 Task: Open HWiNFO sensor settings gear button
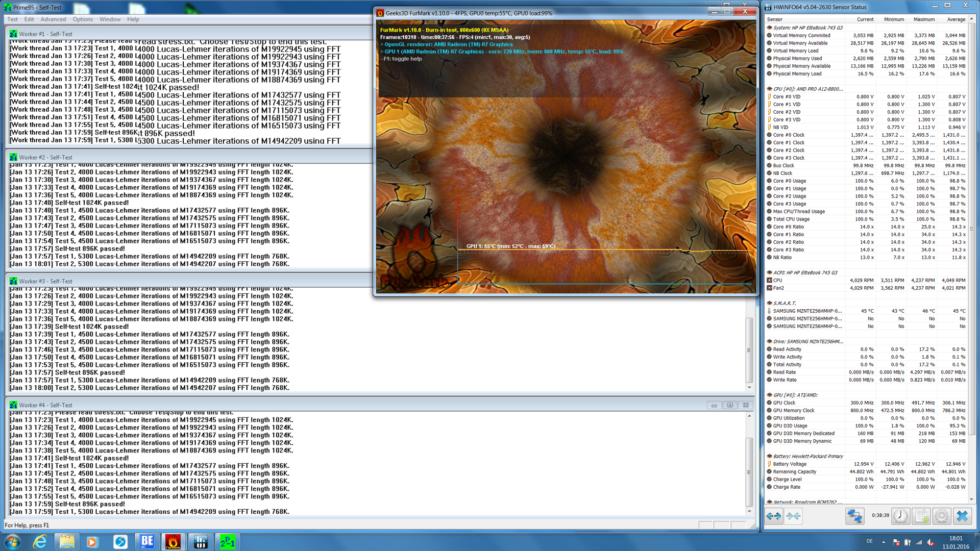click(942, 516)
